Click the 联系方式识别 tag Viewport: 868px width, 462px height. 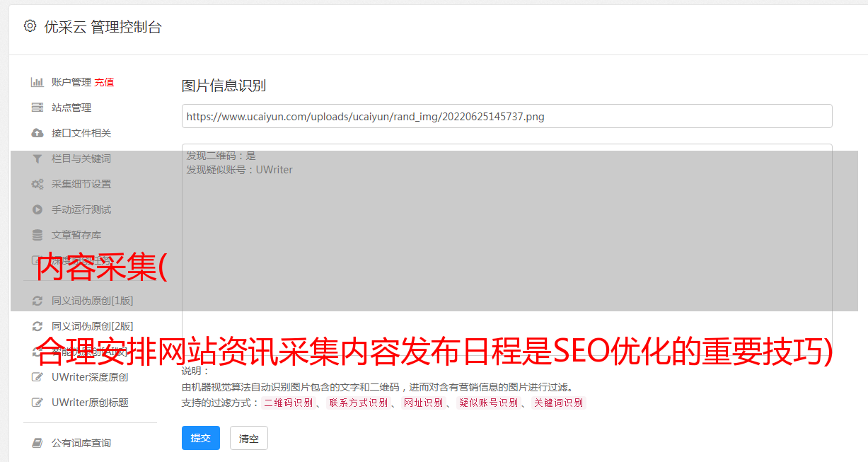click(x=358, y=403)
